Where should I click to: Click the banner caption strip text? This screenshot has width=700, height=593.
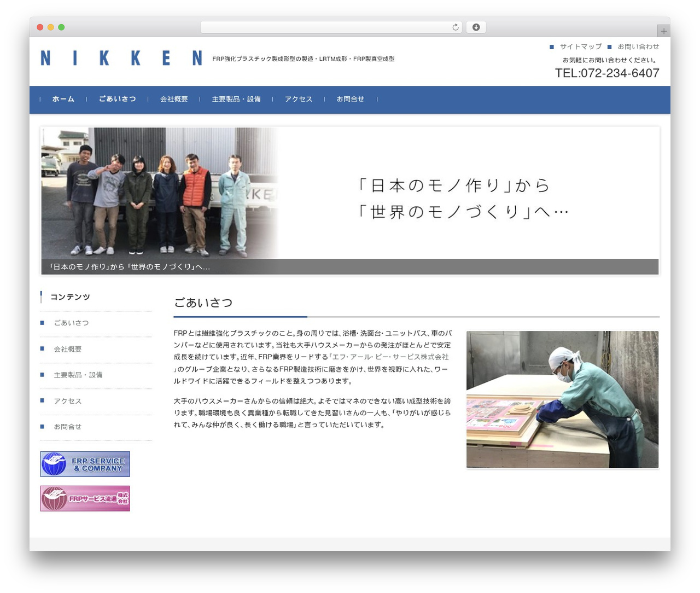(129, 267)
